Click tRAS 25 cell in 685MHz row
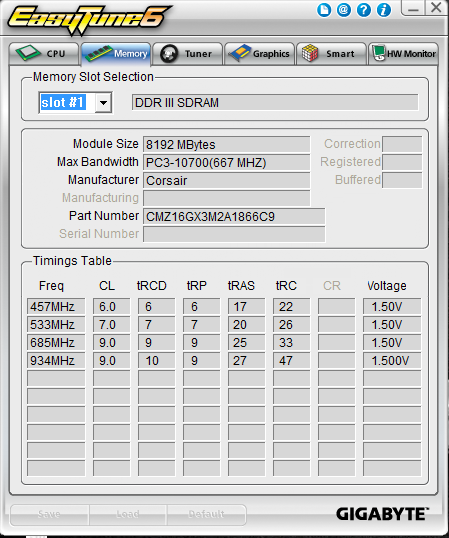The height and width of the screenshot is (538, 449). point(246,342)
